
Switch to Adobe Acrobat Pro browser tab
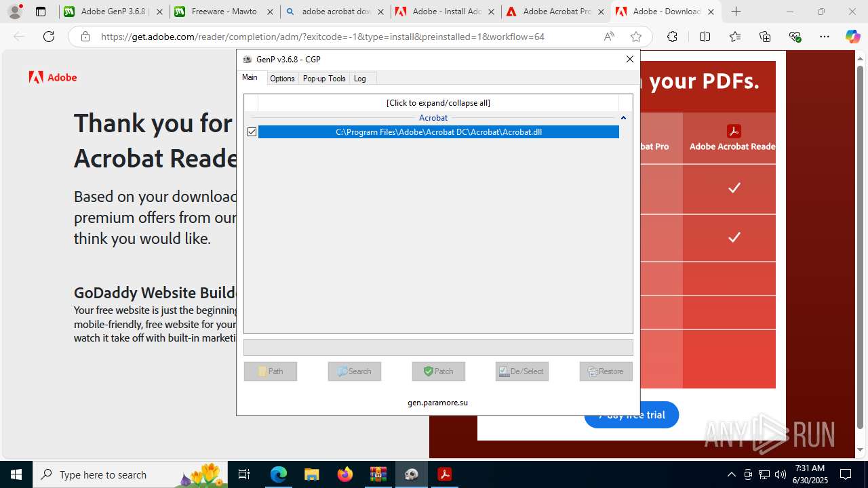tap(556, 12)
